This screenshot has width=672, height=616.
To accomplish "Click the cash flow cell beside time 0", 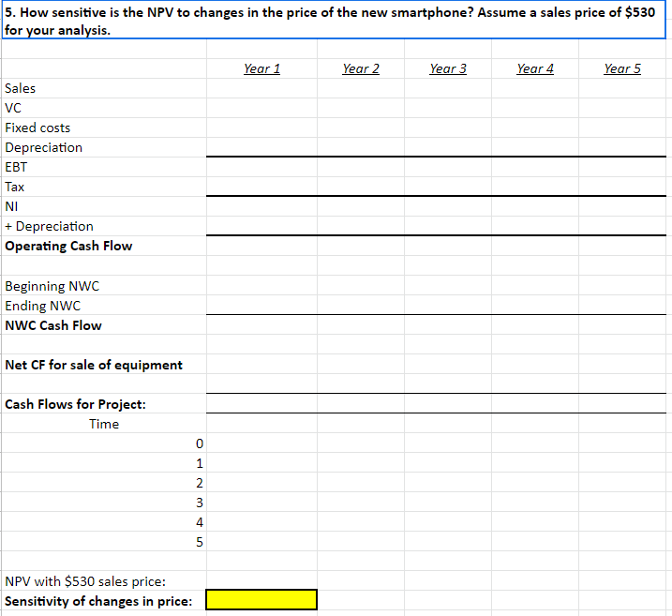I will point(261,443).
